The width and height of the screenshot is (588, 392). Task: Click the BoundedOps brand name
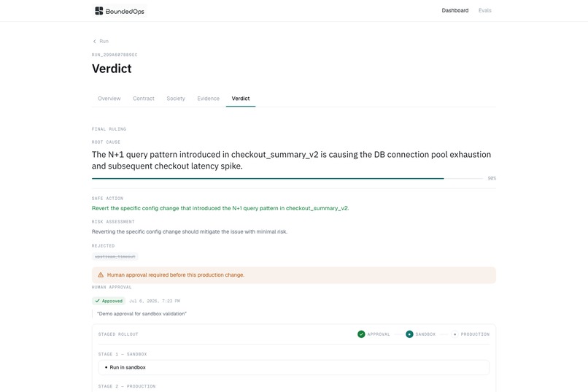(125, 11)
